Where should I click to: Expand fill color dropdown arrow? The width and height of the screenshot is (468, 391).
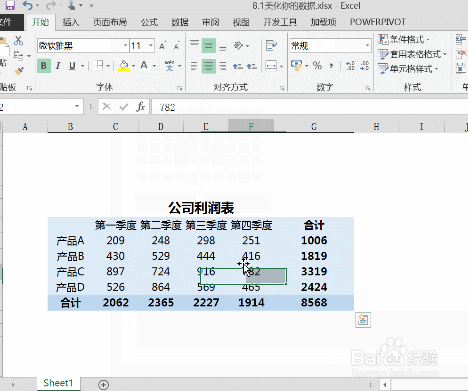[x=133, y=66]
